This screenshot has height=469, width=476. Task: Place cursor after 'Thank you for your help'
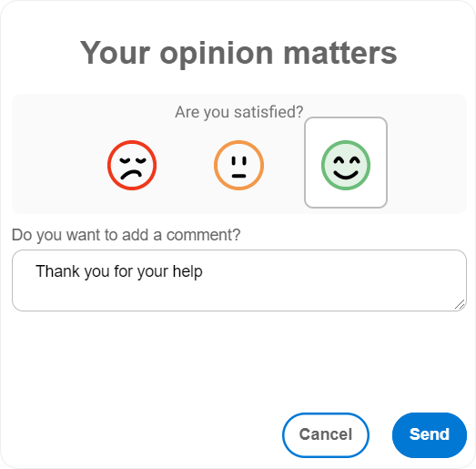coord(203,271)
